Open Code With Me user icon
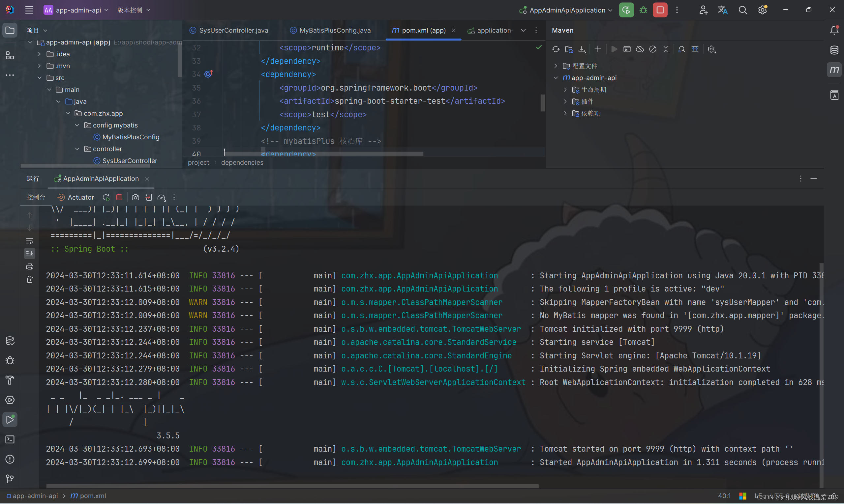The image size is (844, 504). pos(703,10)
